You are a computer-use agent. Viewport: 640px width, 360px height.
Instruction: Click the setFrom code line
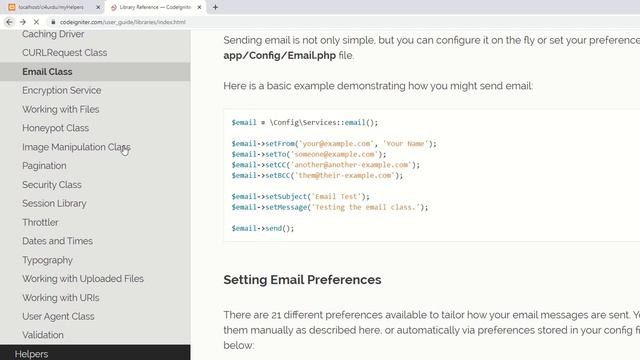[x=334, y=144]
